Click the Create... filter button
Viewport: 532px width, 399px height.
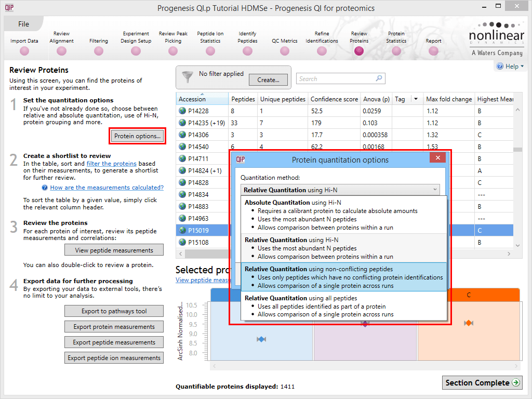268,79
